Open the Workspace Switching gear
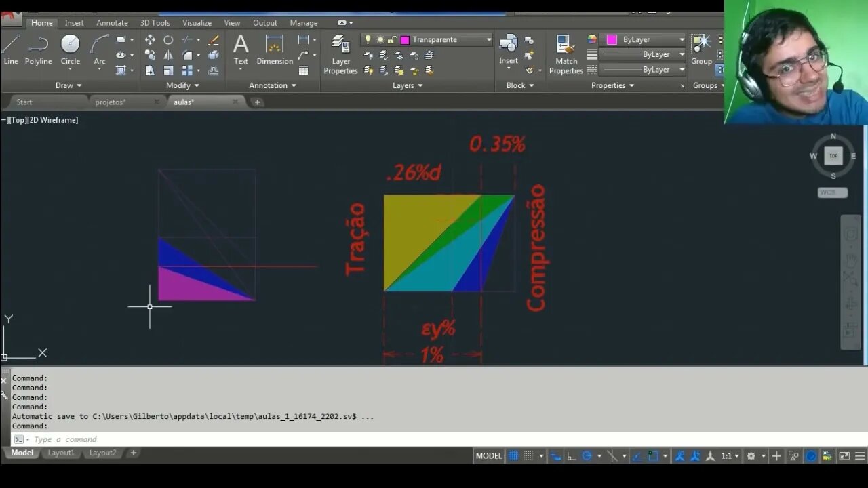 pyautogui.click(x=751, y=456)
